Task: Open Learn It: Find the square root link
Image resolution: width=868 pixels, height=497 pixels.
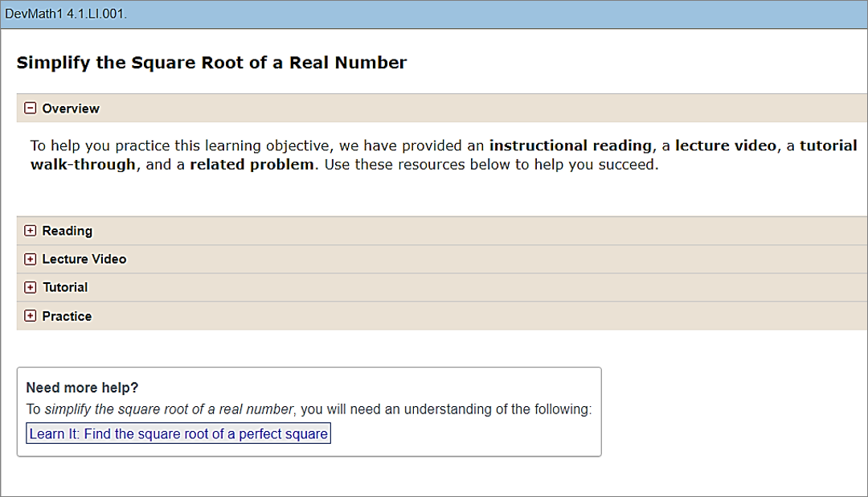Action: (178, 434)
